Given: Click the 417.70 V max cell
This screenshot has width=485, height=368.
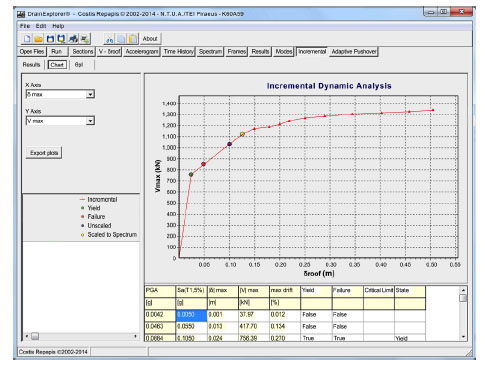Looking at the screenshot, I should pyautogui.click(x=254, y=327).
